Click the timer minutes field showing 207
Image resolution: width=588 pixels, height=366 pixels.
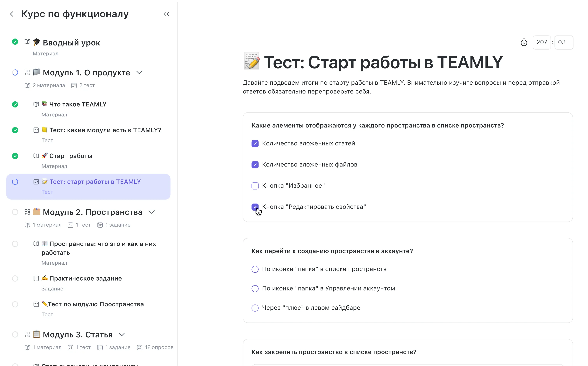[542, 42]
